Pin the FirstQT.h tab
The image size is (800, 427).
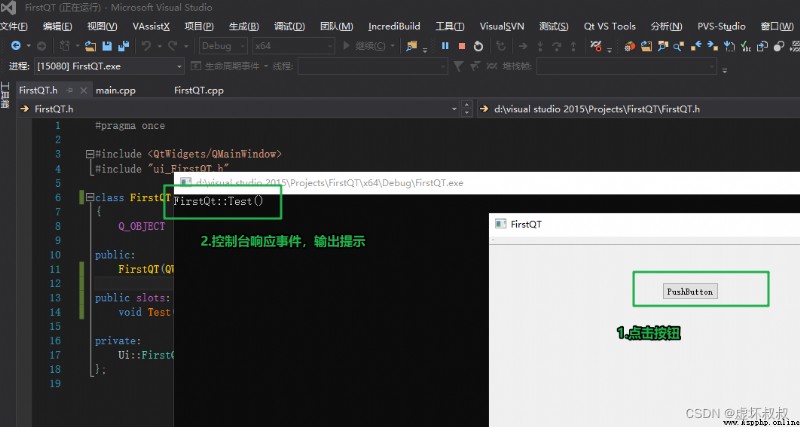[70, 90]
